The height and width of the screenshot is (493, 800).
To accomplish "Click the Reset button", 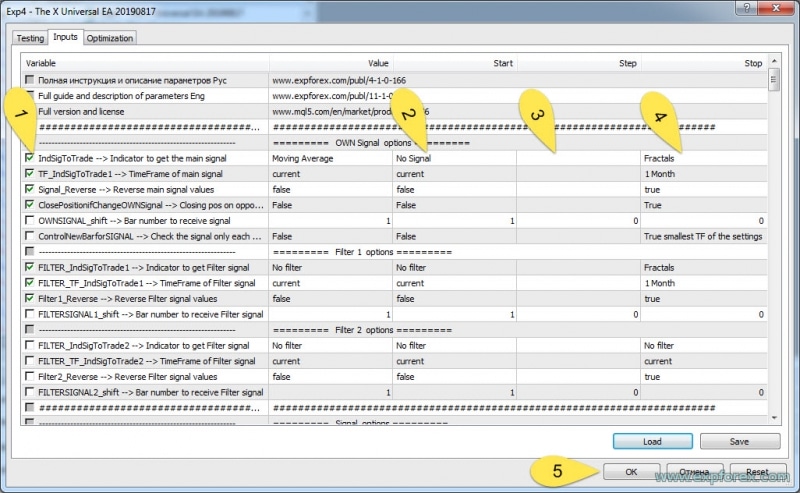I will click(756, 470).
